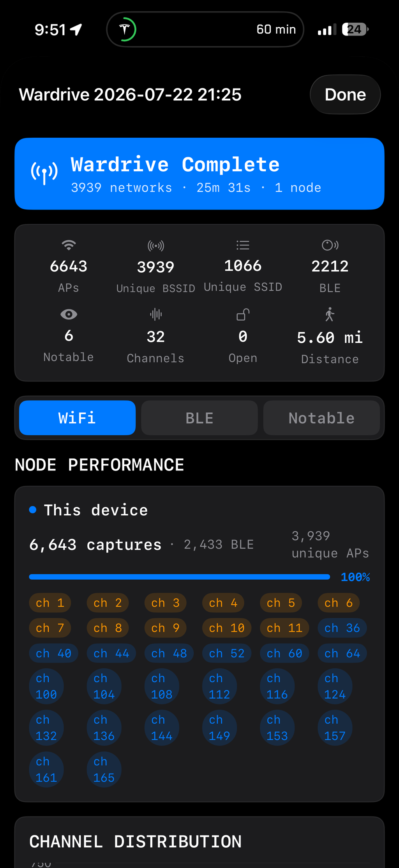This screenshot has height=868, width=399.
Task: Tap the Done button
Action: (345, 94)
